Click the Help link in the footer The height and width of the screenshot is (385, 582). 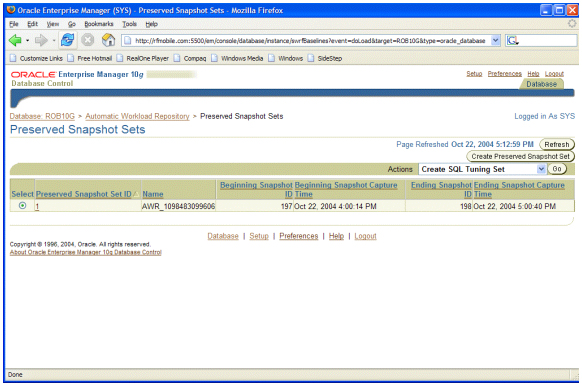pyautogui.click(x=336, y=236)
